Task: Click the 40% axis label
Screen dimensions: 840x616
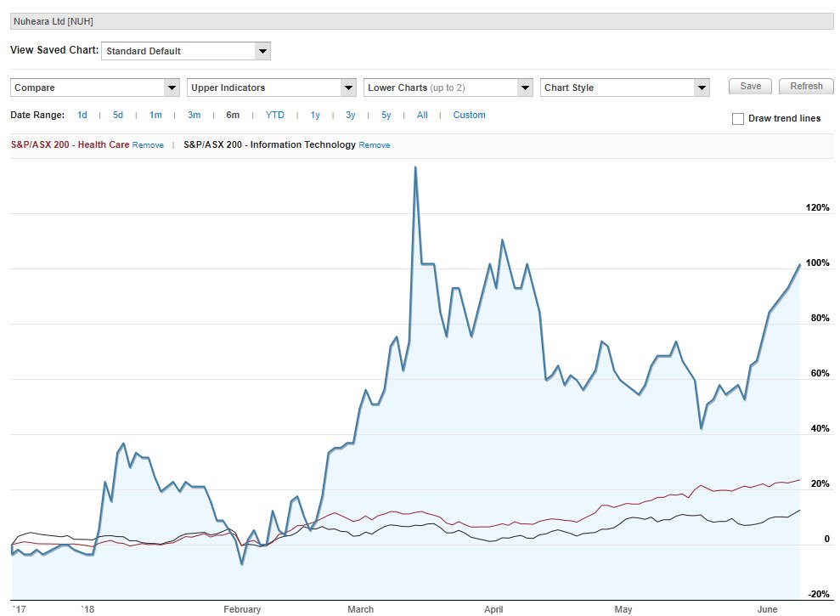Action: 820,428
